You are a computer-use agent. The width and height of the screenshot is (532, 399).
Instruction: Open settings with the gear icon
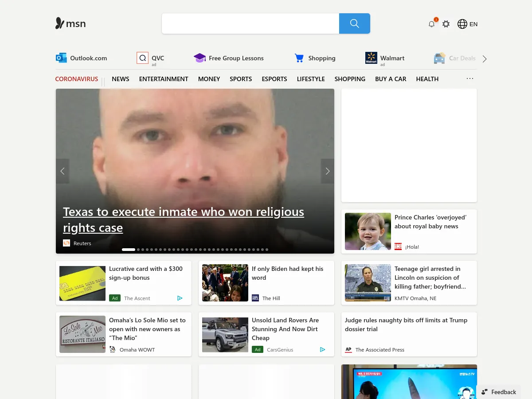[446, 24]
